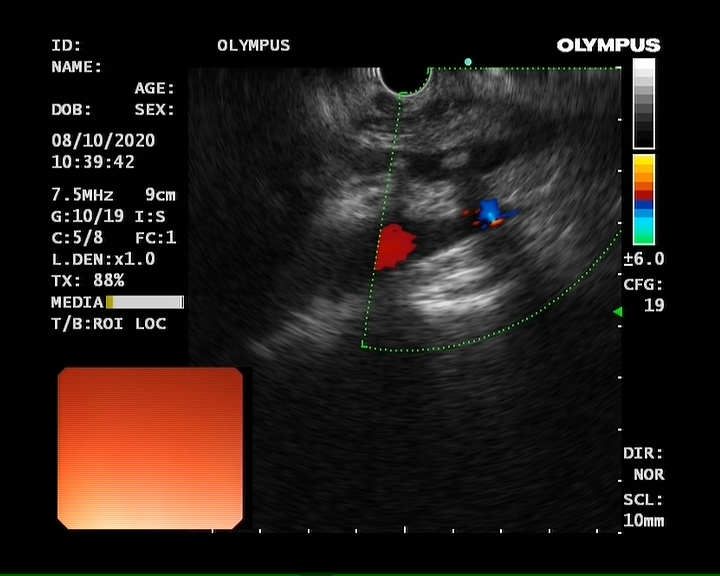Click the transducer probe semicircle at top
Viewport: 720px width, 576px height.
click(x=404, y=78)
